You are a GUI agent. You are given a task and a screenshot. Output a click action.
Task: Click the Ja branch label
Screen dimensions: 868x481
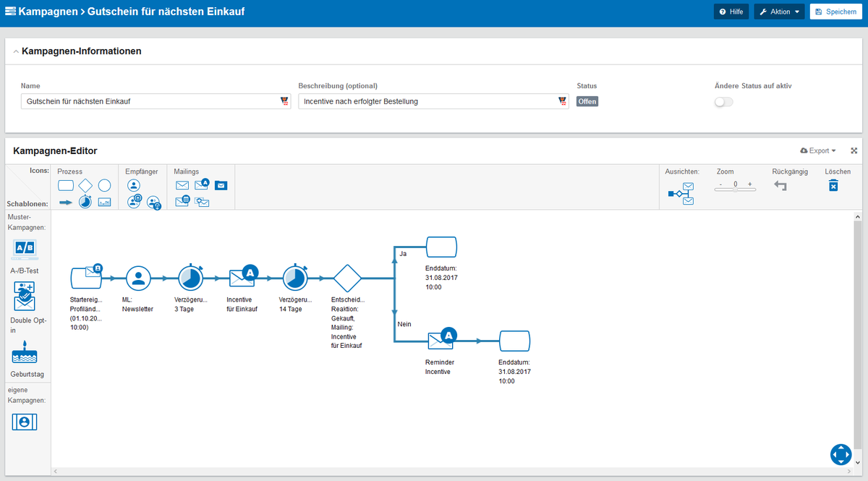click(x=403, y=253)
